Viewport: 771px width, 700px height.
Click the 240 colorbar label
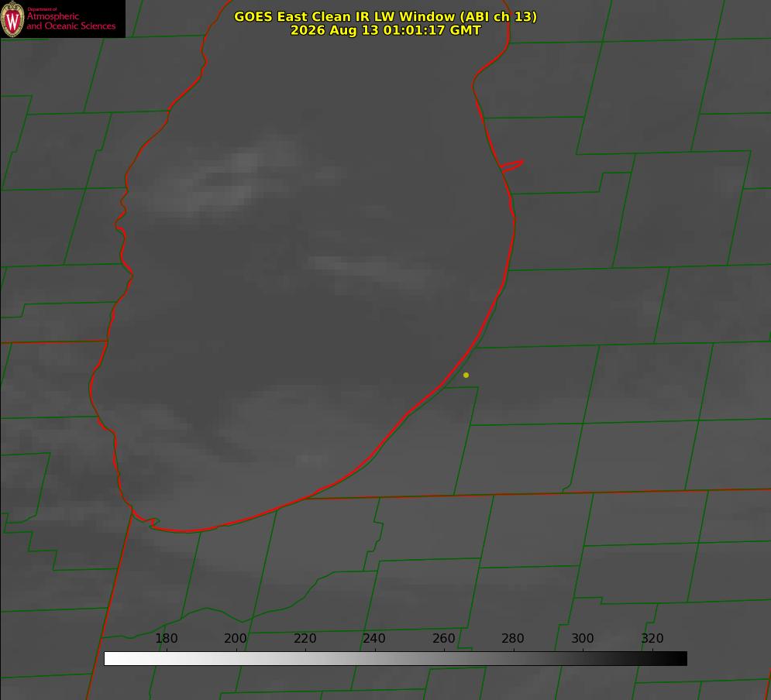[374, 638]
